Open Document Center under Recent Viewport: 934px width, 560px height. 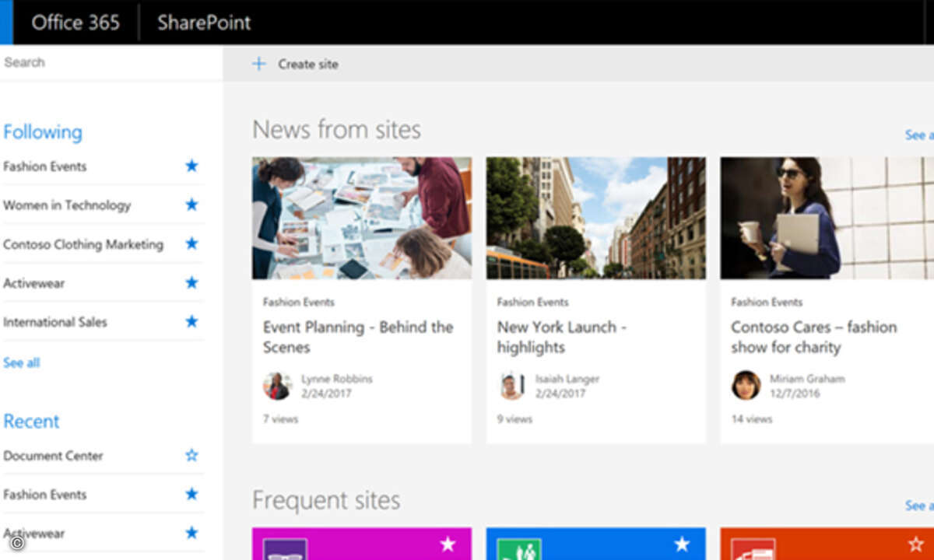click(53, 456)
